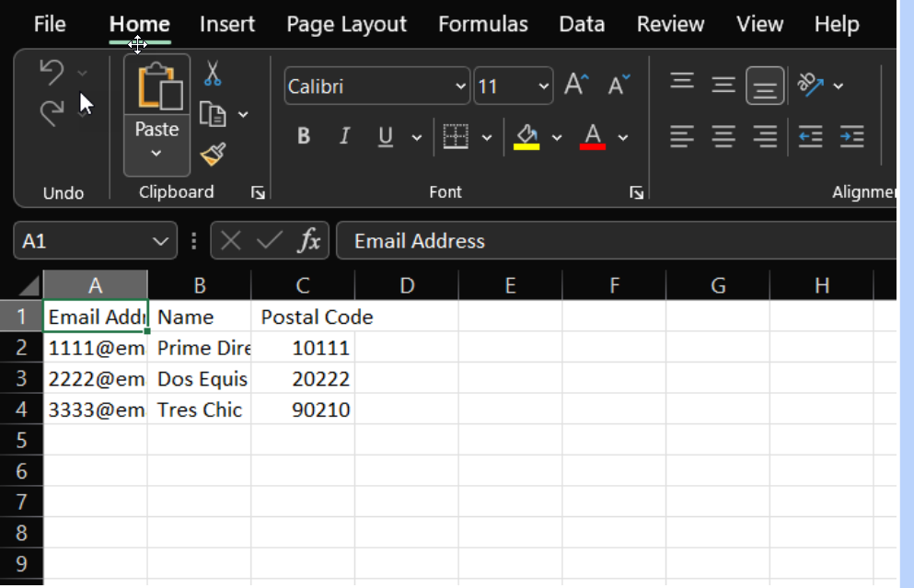Open the Data ribbon tab
This screenshot has height=588, width=914.
pyautogui.click(x=582, y=24)
